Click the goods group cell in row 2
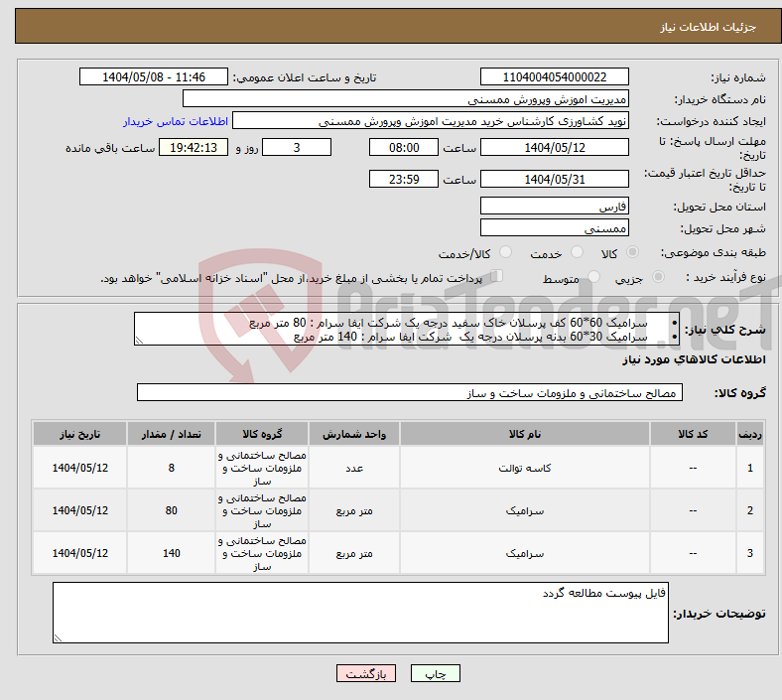The height and width of the screenshot is (700, 782). click(x=262, y=510)
